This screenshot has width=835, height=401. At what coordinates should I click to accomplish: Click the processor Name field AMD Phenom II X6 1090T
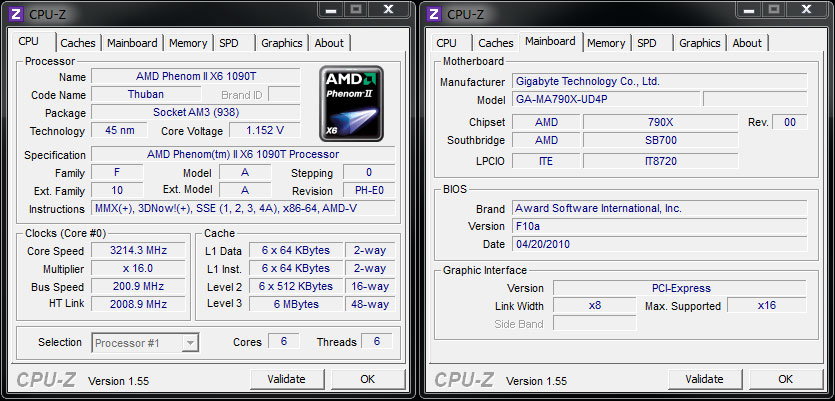(196, 76)
